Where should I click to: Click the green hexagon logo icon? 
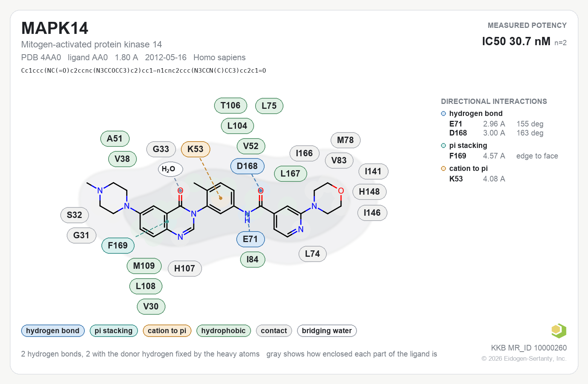click(x=559, y=331)
